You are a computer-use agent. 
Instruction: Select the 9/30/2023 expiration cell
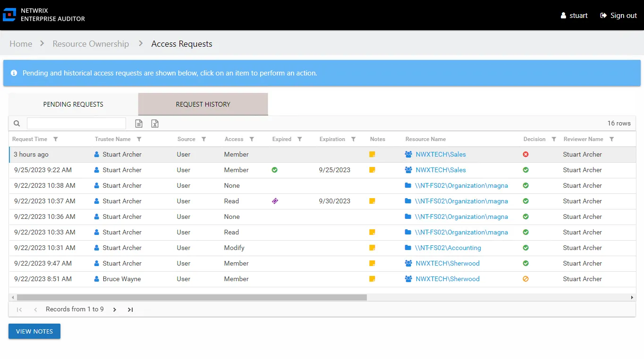[335, 201]
